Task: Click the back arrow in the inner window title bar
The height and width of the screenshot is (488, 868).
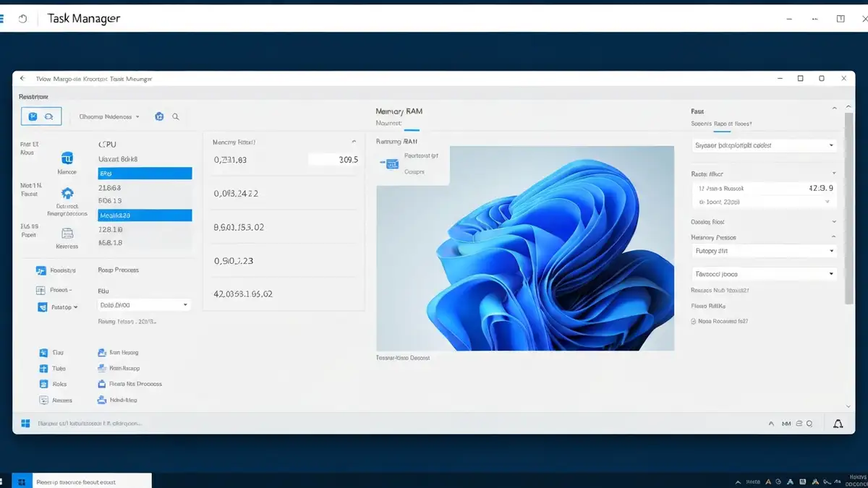Action: click(x=22, y=78)
